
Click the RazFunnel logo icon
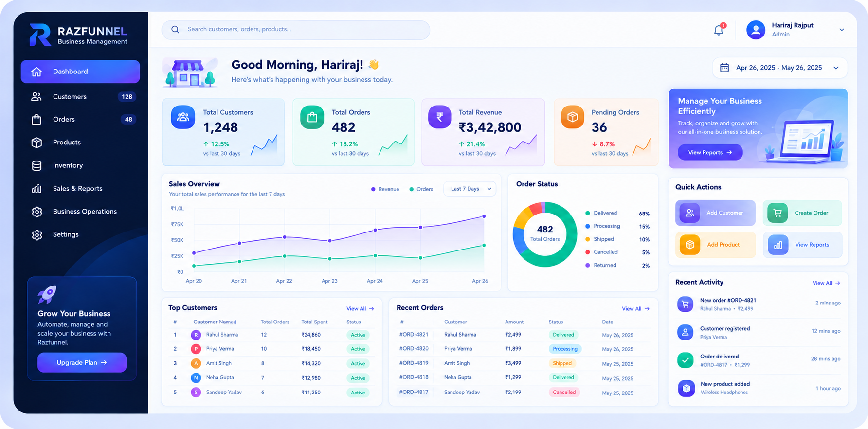(x=40, y=35)
